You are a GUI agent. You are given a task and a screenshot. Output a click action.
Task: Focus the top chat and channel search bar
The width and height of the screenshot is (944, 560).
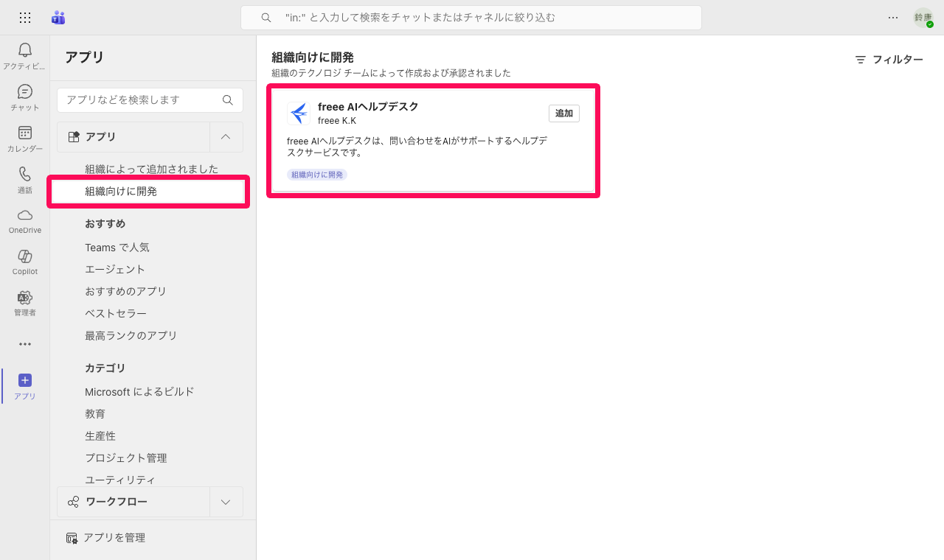pos(471,18)
